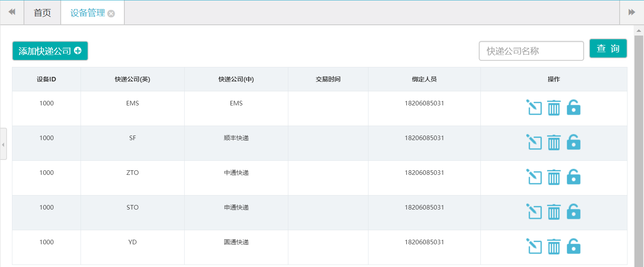Expand the collapsed left sidebar handle

coord(3,144)
